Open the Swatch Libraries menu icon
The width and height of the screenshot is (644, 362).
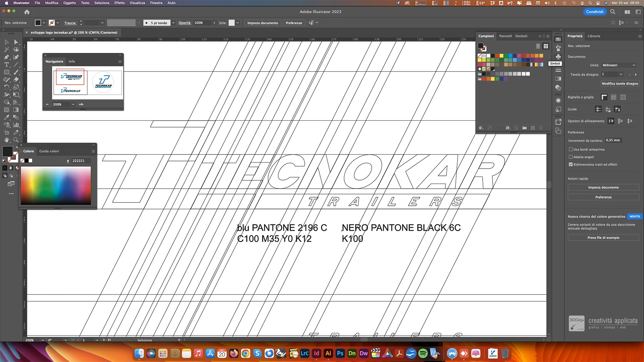481,128
